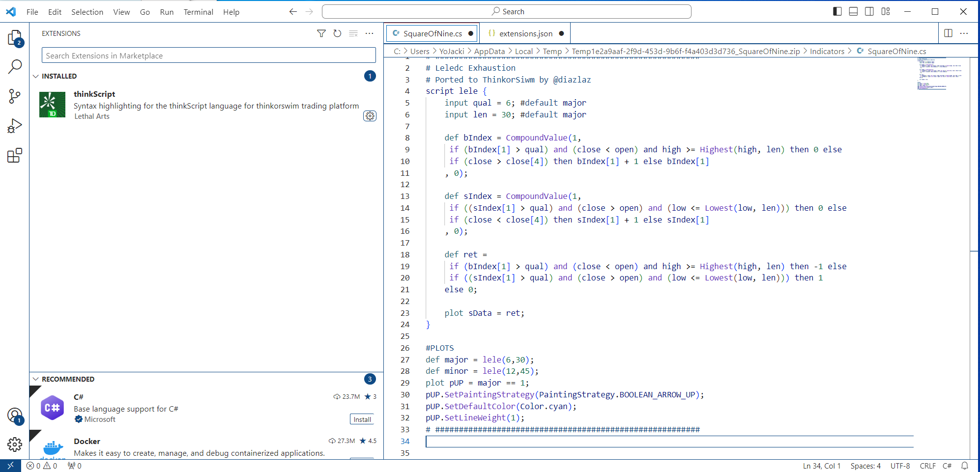
Task: Collapse the INSTALLED section
Action: pos(36,76)
